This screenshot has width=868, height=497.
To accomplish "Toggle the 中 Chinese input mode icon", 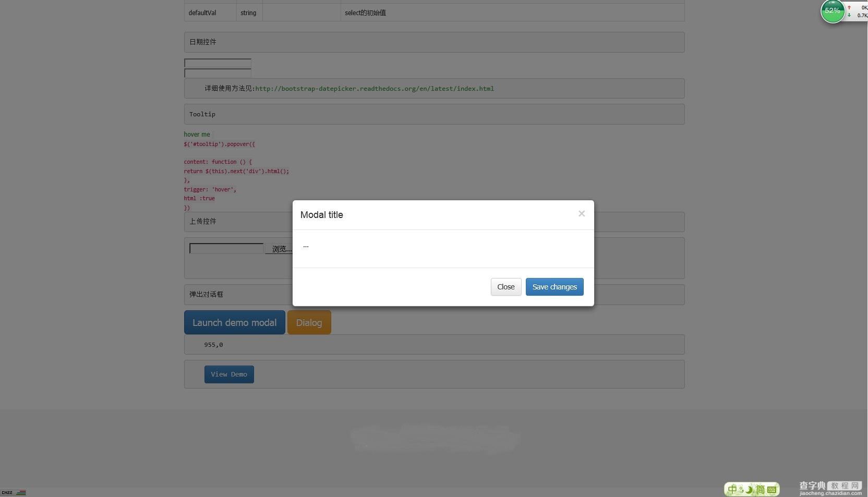I will click(x=733, y=489).
